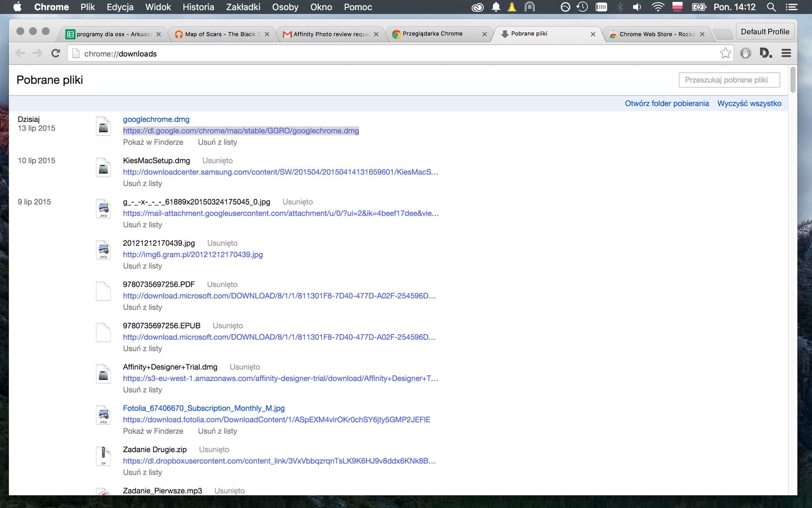
Task: Click the back navigation arrow
Action: 20,53
